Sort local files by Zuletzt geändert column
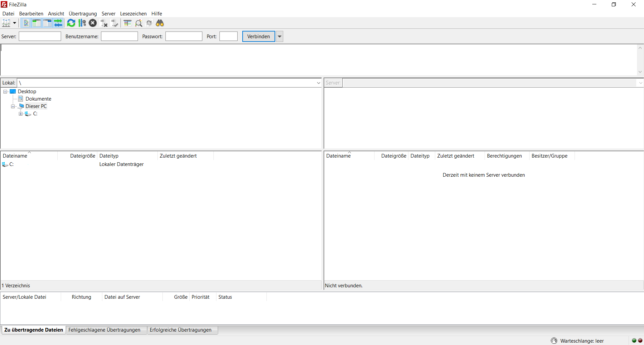The height and width of the screenshot is (345, 644). pos(186,156)
